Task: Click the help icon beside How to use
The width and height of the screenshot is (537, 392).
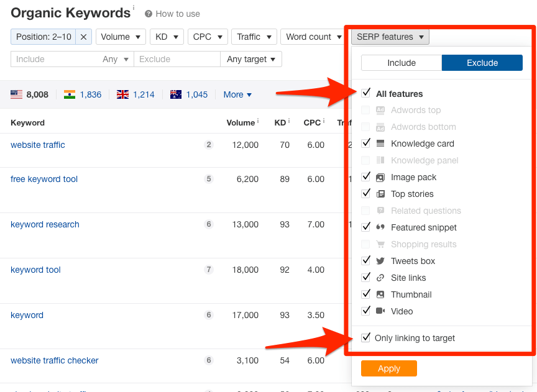Action: [149, 14]
